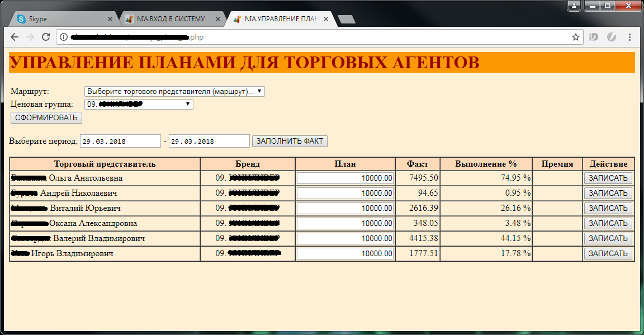
Task: Open the Ценовая группа dropdown
Action: (139, 104)
